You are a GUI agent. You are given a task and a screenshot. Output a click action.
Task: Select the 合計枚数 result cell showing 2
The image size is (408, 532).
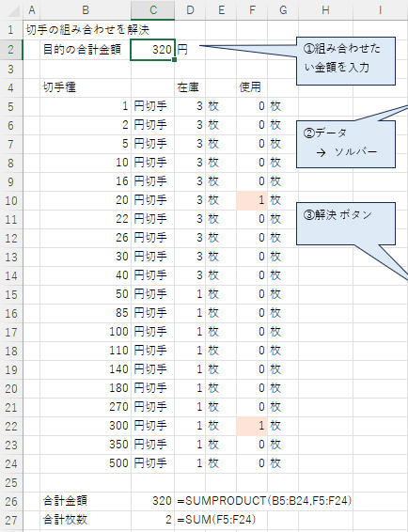tap(152, 520)
